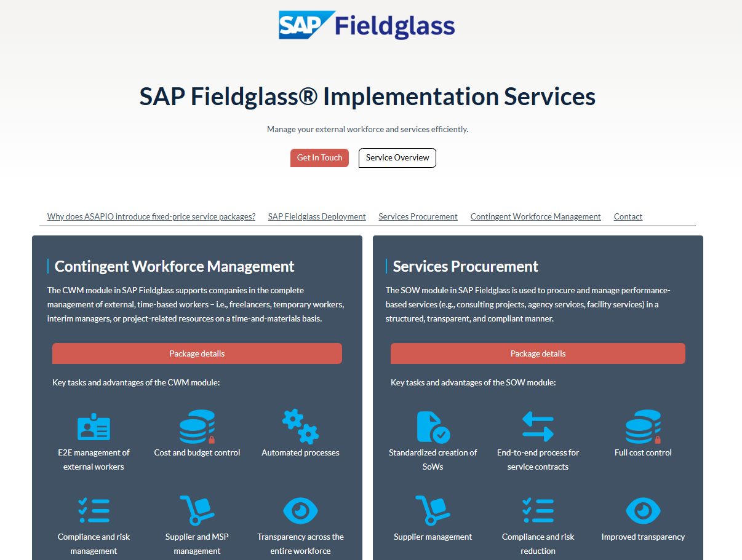Click the Cost and budget control coins icon

tap(197, 427)
